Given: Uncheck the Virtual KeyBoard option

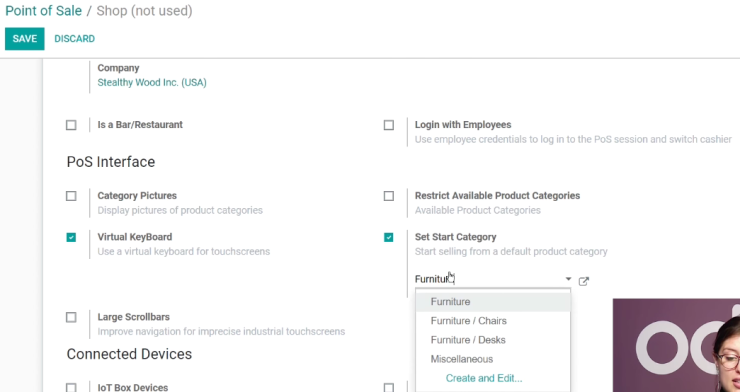Looking at the screenshot, I should 71,237.
